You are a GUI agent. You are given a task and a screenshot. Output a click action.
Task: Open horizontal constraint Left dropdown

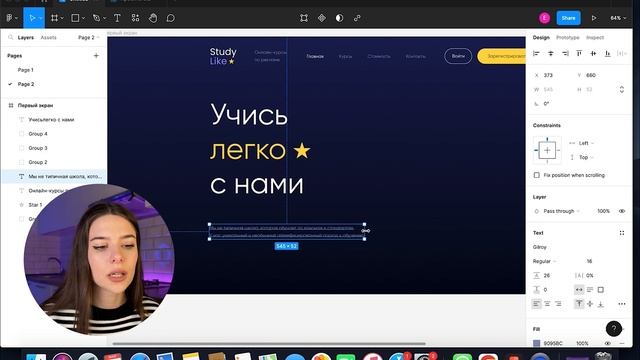click(586, 143)
